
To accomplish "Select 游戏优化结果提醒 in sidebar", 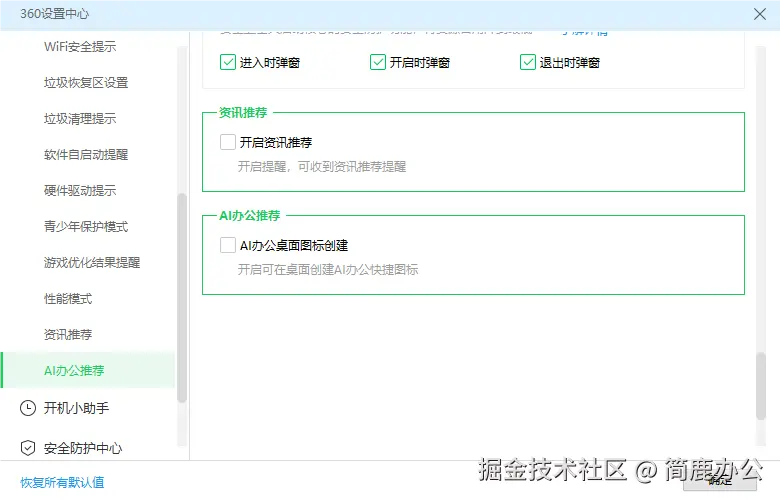I will point(92,263).
